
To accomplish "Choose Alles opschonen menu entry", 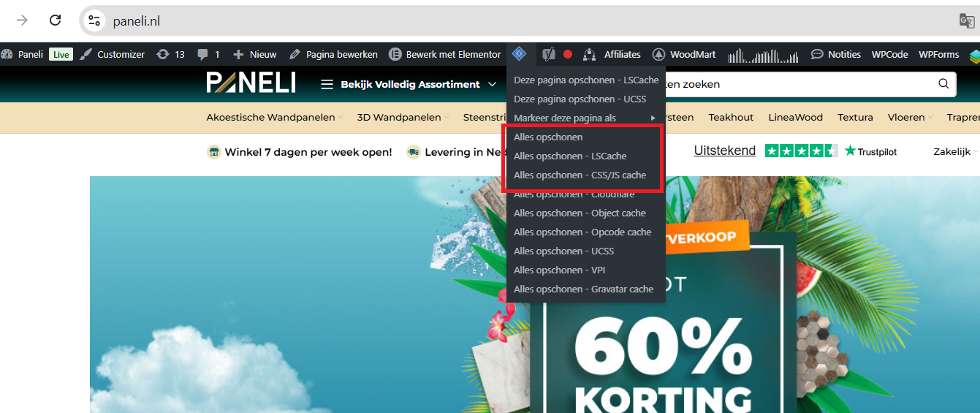I will tap(586, 137).
